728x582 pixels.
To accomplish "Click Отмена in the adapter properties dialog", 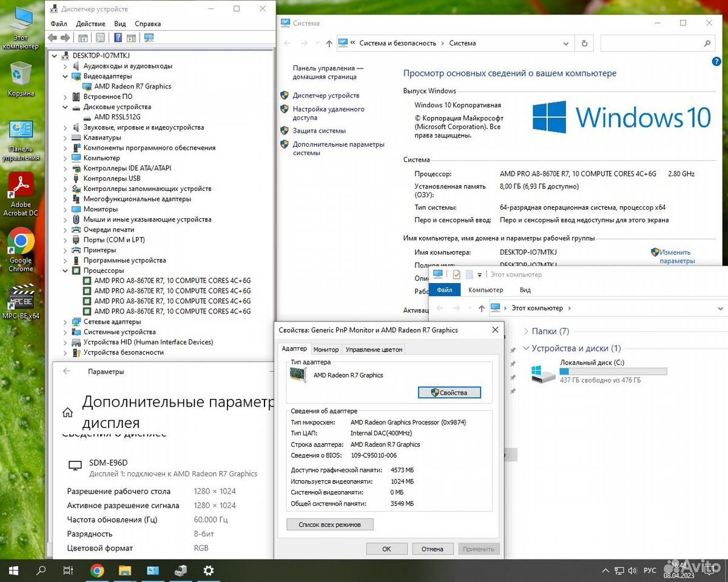I will [433, 549].
